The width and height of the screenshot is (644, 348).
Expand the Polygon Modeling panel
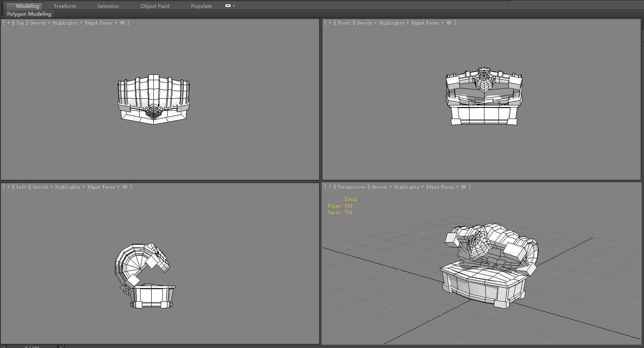29,14
